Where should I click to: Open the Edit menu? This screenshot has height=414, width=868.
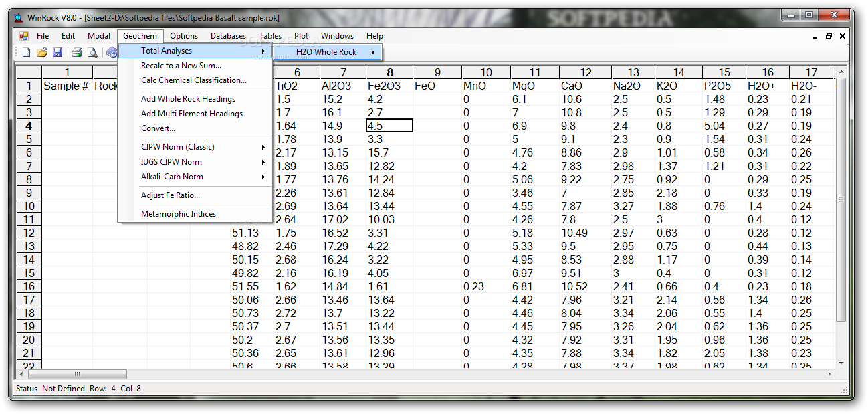(x=68, y=36)
